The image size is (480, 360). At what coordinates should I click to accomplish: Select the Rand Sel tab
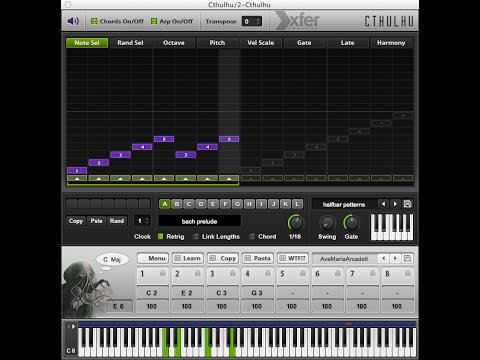pyautogui.click(x=130, y=43)
